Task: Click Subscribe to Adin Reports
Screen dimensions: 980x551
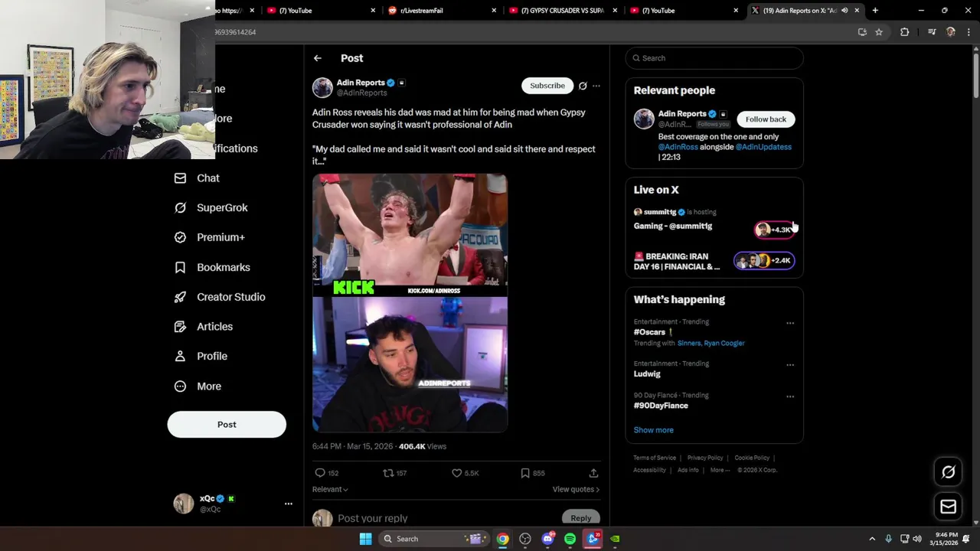Action: coord(547,86)
